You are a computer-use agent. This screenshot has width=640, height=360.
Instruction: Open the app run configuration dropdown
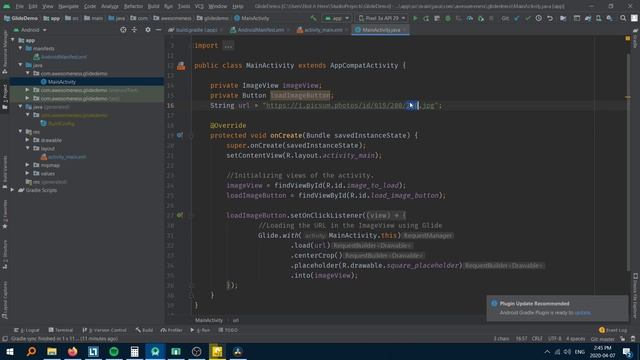pos(337,18)
